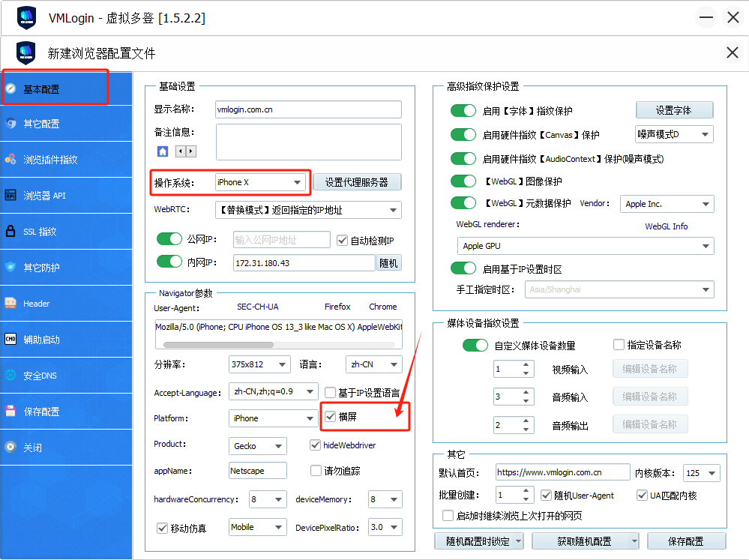
Task: Check the 指定设备名称 checkbox
Action: coord(619,345)
